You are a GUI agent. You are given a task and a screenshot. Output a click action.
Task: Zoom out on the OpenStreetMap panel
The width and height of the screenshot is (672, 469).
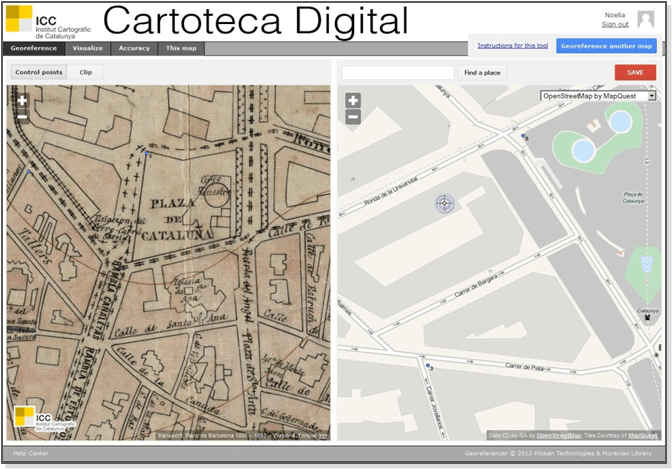coord(353,117)
